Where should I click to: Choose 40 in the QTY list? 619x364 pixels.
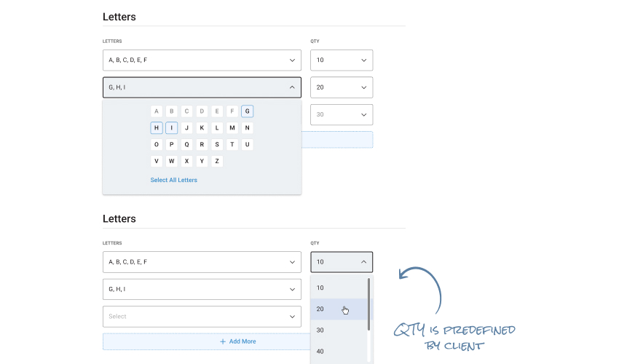tap(339, 352)
